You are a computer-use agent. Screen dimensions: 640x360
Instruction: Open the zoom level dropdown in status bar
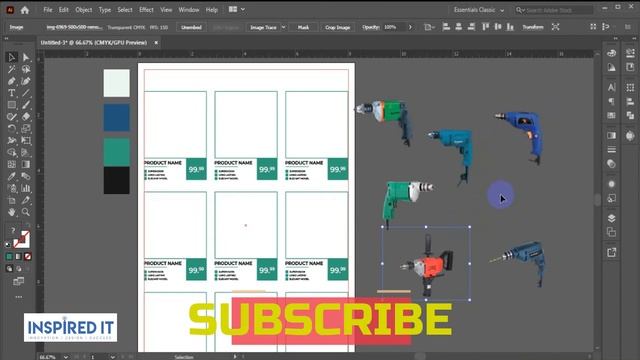point(66,357)
